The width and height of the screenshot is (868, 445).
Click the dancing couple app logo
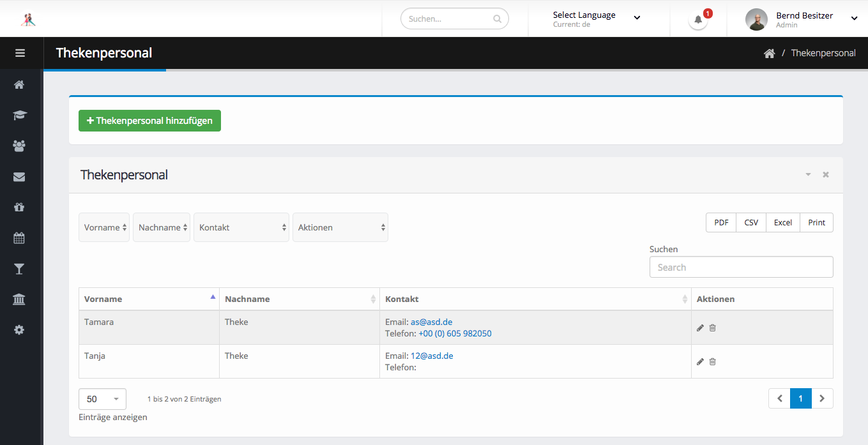click(x=28, y=19)
